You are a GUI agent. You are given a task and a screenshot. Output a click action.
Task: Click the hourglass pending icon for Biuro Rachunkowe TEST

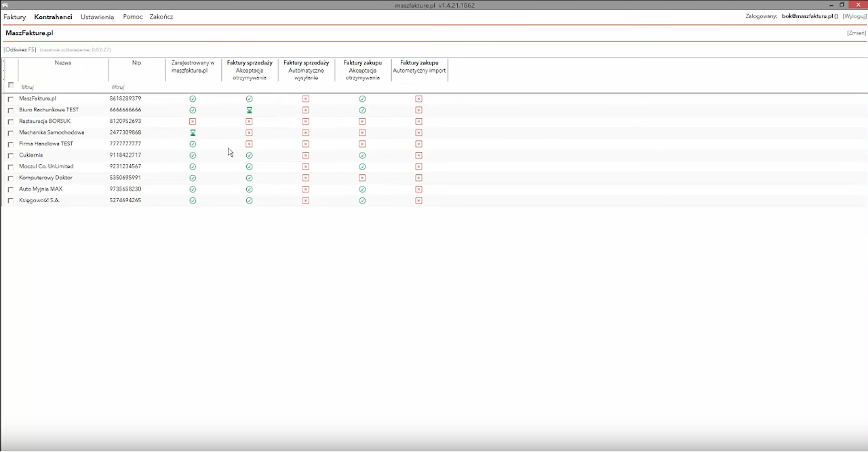[250, 110]
